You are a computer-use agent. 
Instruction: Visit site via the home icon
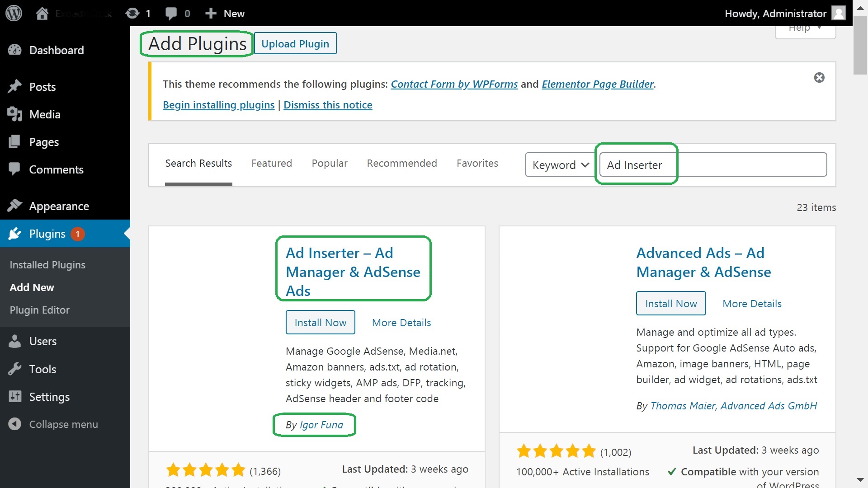tap(42, 13)
